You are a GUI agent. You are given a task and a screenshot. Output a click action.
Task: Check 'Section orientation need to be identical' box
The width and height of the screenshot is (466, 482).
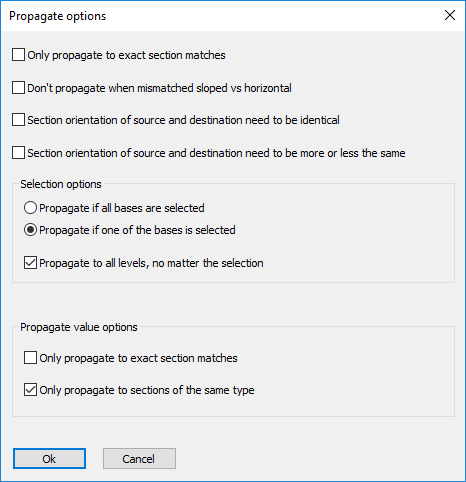tap(18, 120)
